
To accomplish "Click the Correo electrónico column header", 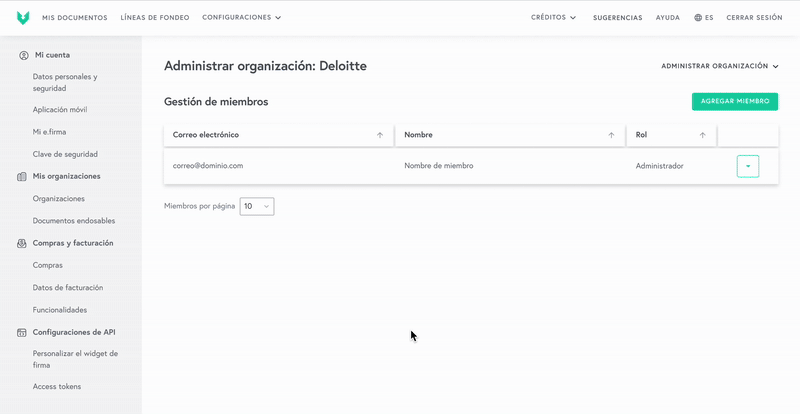I will tap(279, 135).
